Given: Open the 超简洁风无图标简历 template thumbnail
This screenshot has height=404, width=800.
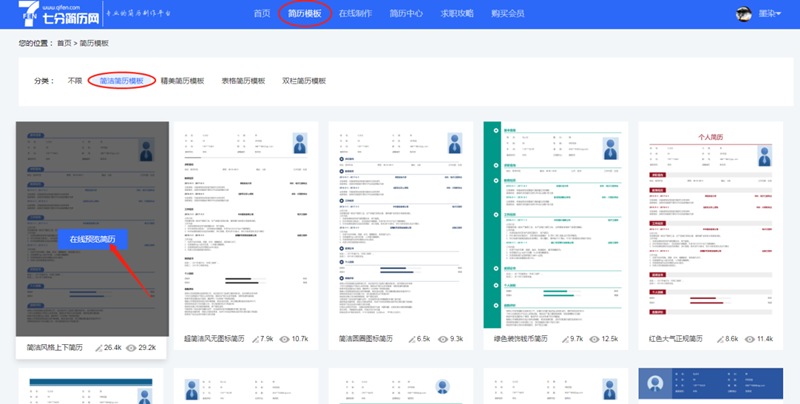Looking at the screenshot, I should pyautogui.click(x=246, y=224).
